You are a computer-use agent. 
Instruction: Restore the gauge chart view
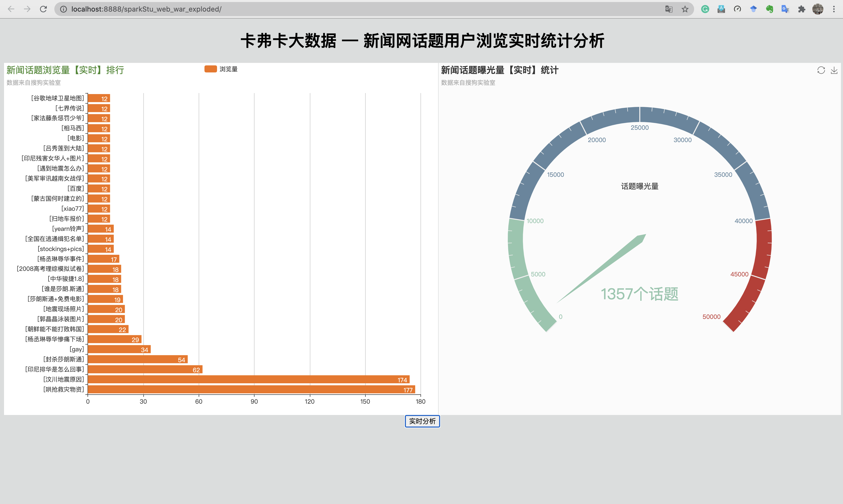[x=821, y=70]
